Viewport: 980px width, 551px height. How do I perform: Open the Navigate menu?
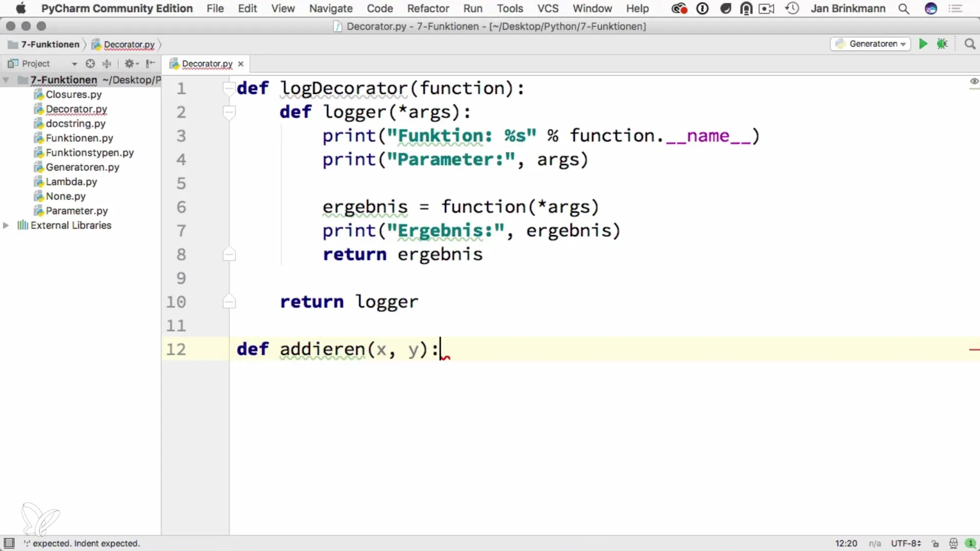click(331, 9)
